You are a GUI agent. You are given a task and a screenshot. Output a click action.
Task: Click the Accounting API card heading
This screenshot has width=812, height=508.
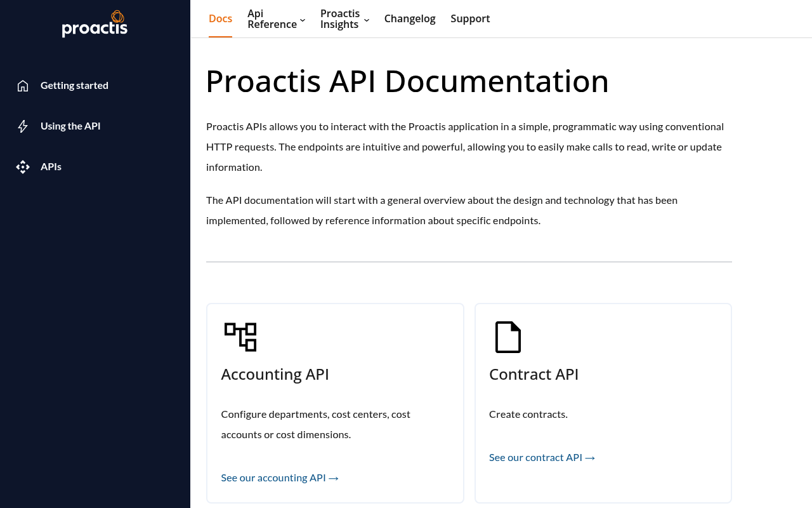(x=275, y=374)
